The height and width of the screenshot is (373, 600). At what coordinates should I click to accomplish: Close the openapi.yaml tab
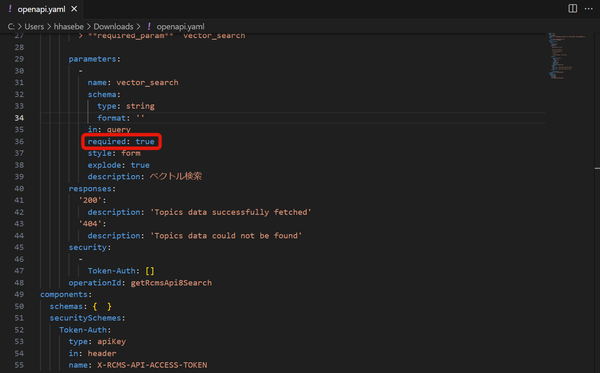[74, 9]
